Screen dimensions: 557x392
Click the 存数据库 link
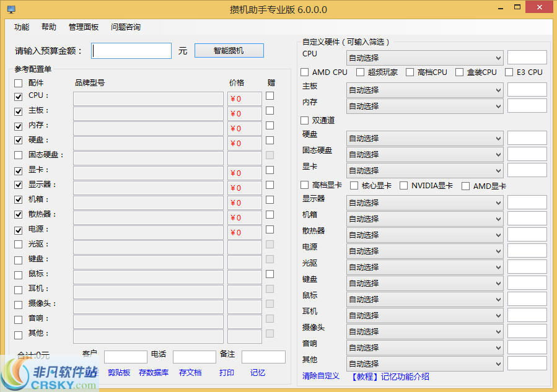click(154, 373)
